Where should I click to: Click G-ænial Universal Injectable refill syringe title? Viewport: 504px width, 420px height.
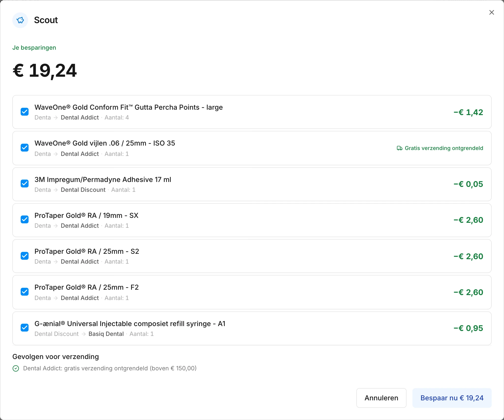(130, 324)
